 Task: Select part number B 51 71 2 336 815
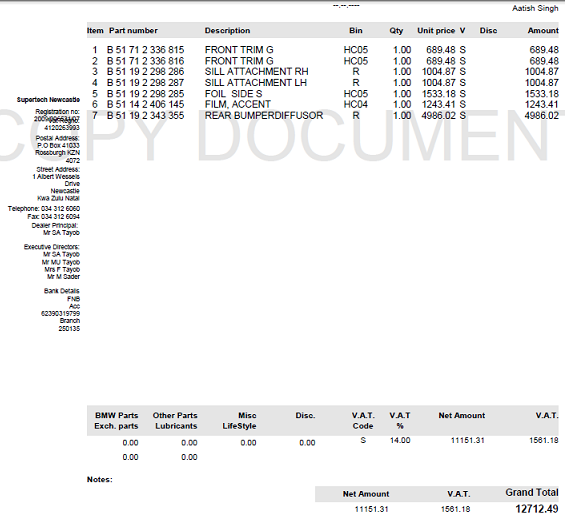point(145,50)
